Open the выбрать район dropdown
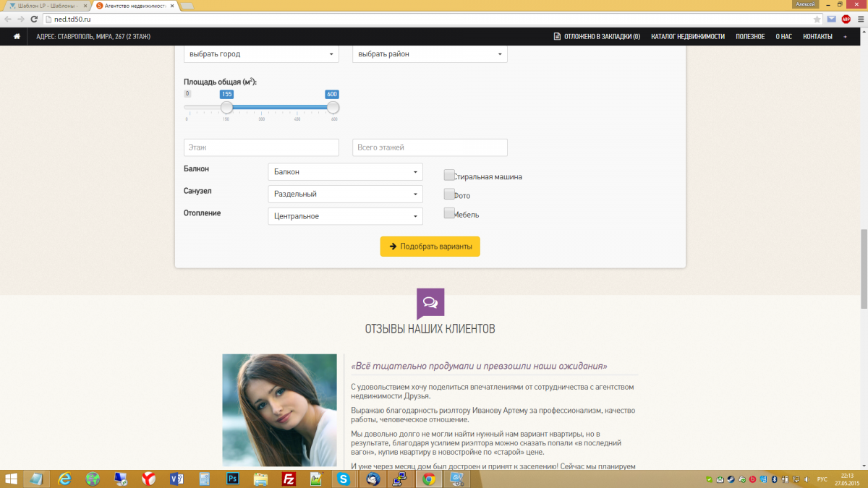This screenshot has width=868, height=488. coord(430,54)
